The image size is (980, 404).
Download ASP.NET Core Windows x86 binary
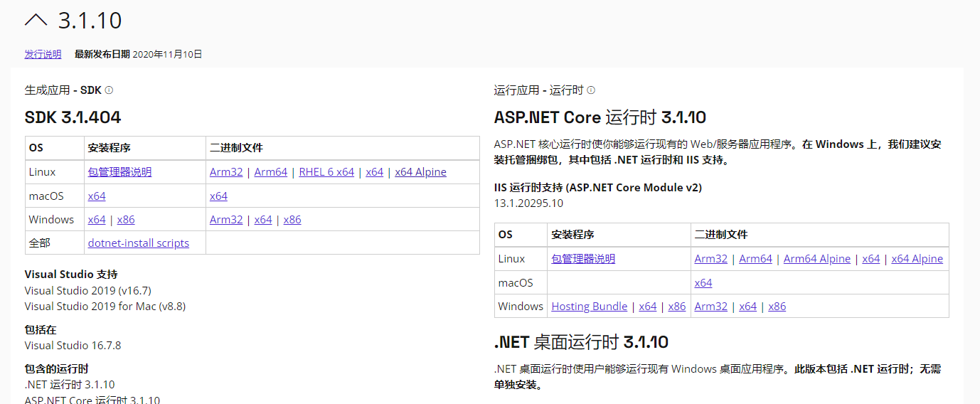click(777, 307)
